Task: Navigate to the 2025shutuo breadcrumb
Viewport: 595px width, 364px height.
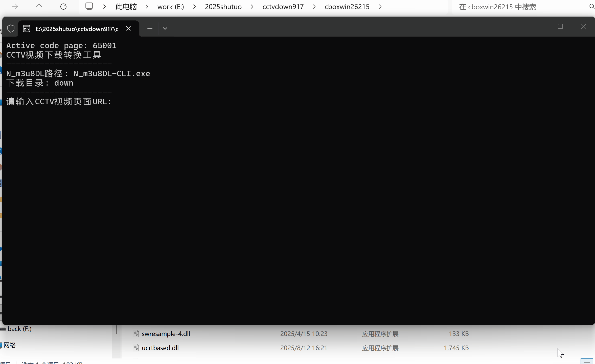Action: (223, 7)
